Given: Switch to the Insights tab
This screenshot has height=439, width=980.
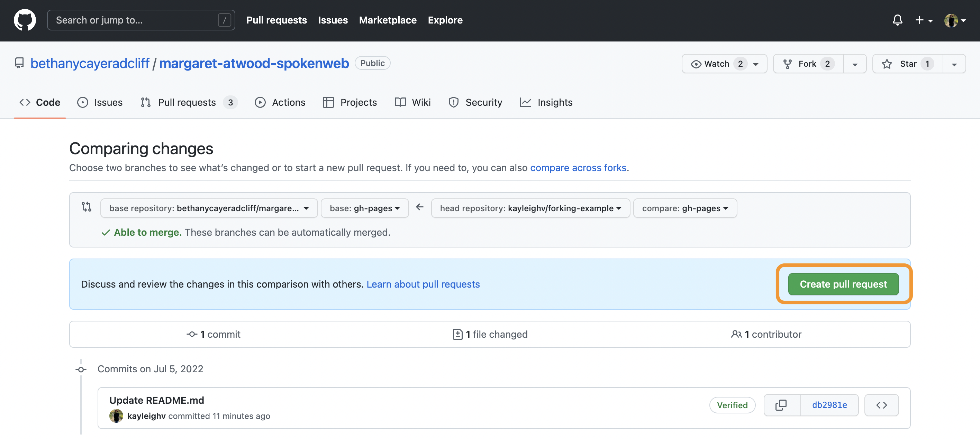Looking at the screenshot, I should coord(546,102).
